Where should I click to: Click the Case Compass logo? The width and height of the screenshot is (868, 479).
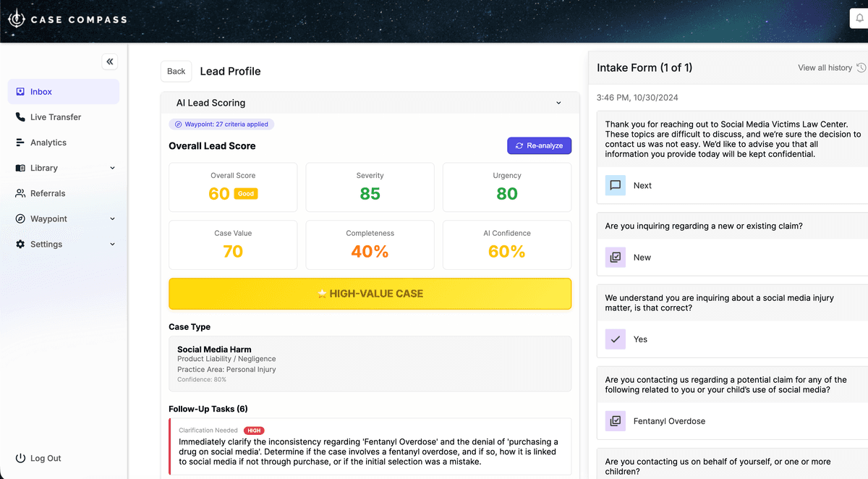(x=67, y=20)
